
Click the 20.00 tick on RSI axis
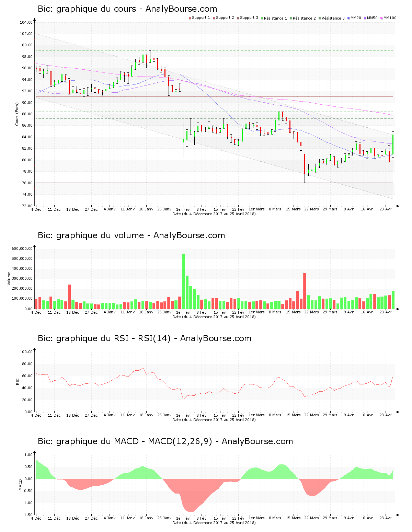[27, 400]
